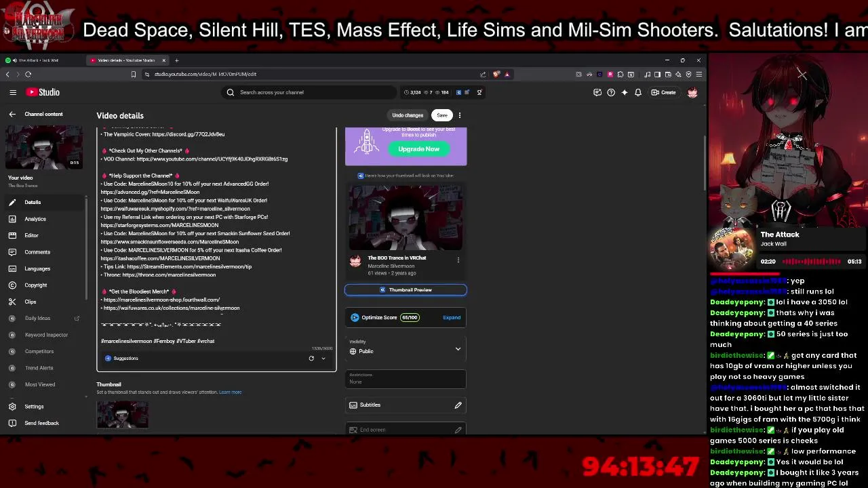Image resolution: width=868 pixels, height=488 pixels.
Task: Open Editor in the sidebar
Action: (x=43, y=235)
